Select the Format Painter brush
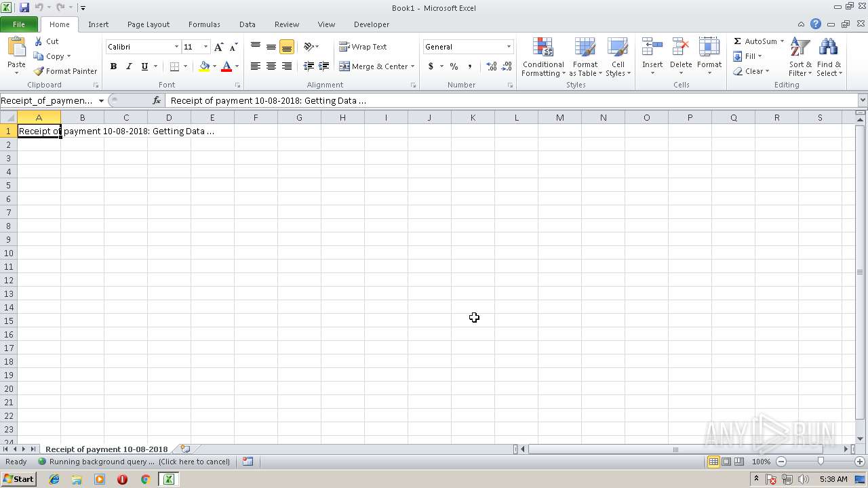The image size is (868, 488). coord(39,71)
